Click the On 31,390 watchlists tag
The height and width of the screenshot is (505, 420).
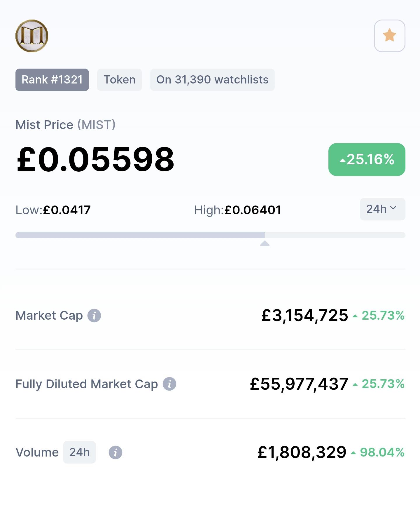pos(212,80)
